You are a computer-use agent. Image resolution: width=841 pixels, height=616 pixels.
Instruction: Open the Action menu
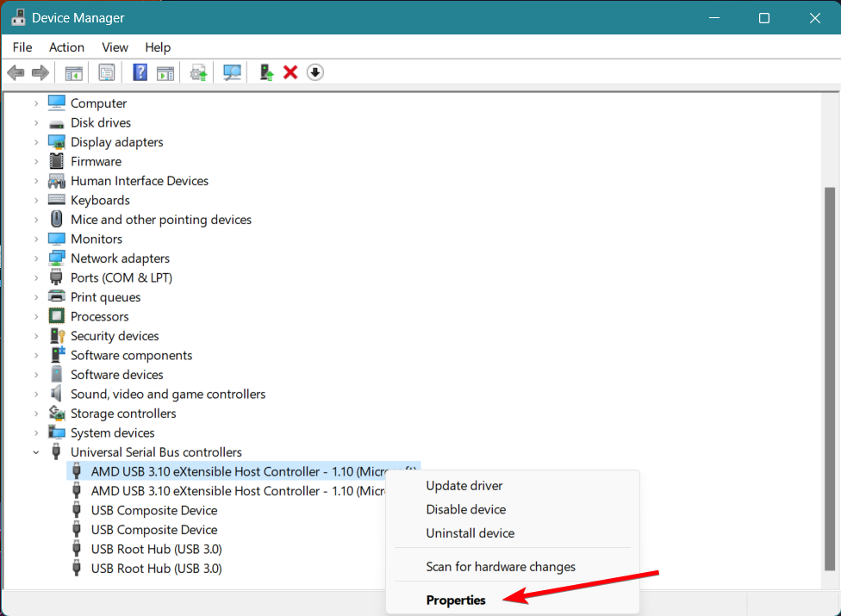[66, 47]
